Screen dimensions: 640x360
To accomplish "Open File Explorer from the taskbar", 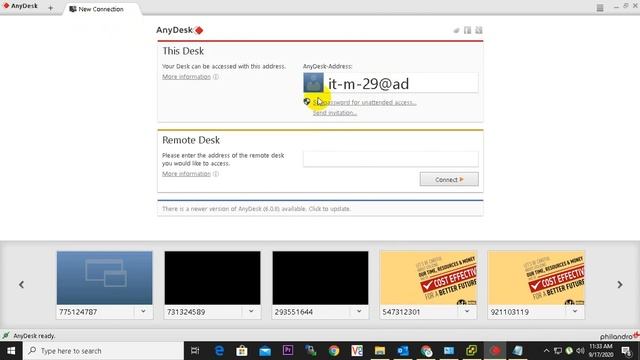I will pos(380,351).
